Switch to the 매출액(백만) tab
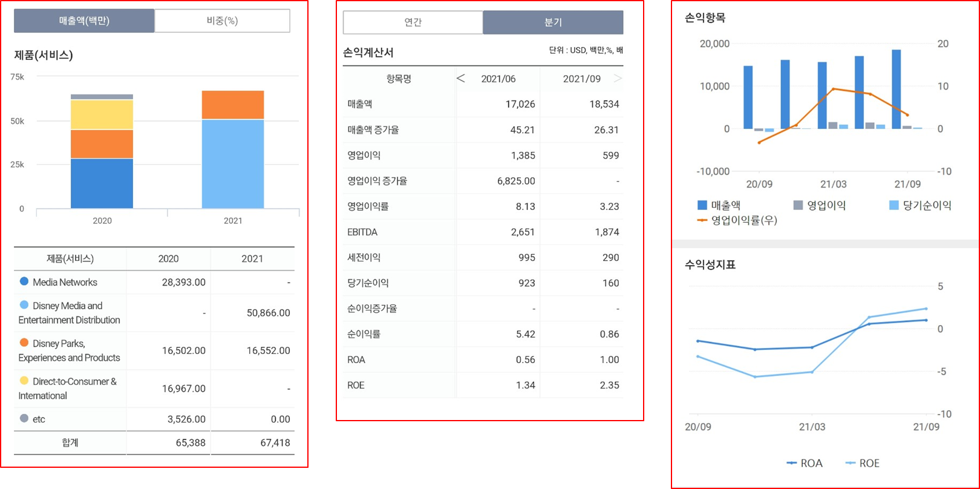980x489 pixels. [x=84, y=21]
